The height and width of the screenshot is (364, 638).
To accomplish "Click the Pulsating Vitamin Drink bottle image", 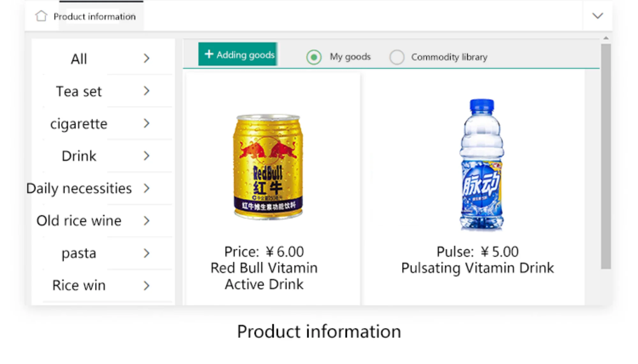I will coord(482,164).
